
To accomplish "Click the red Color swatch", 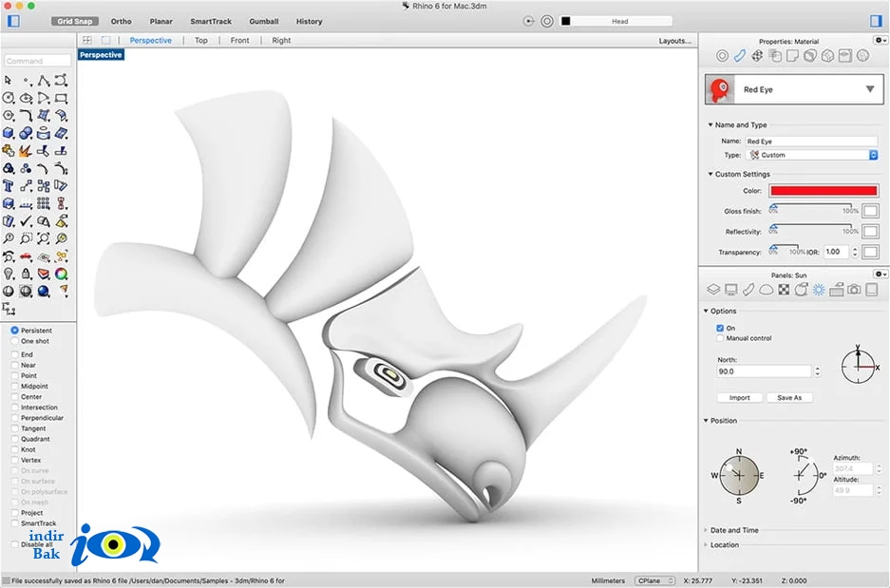I will click(x=824, y=191).
